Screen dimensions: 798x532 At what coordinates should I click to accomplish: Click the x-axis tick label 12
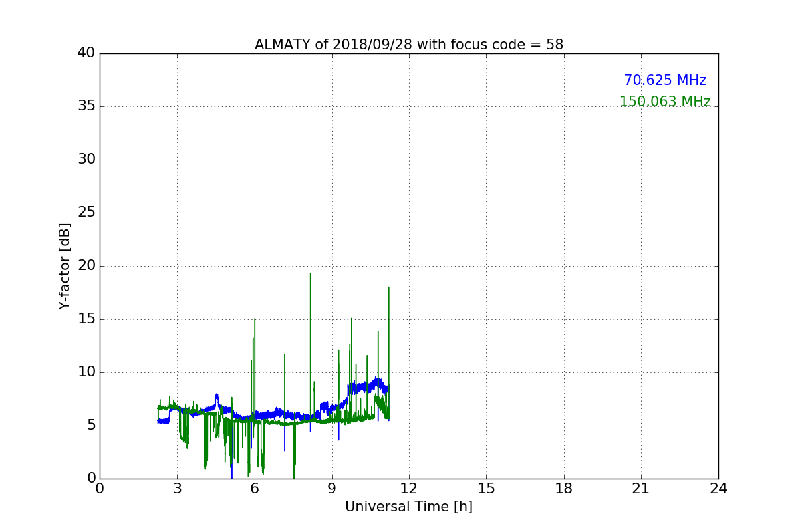click(x=409, y=489)
